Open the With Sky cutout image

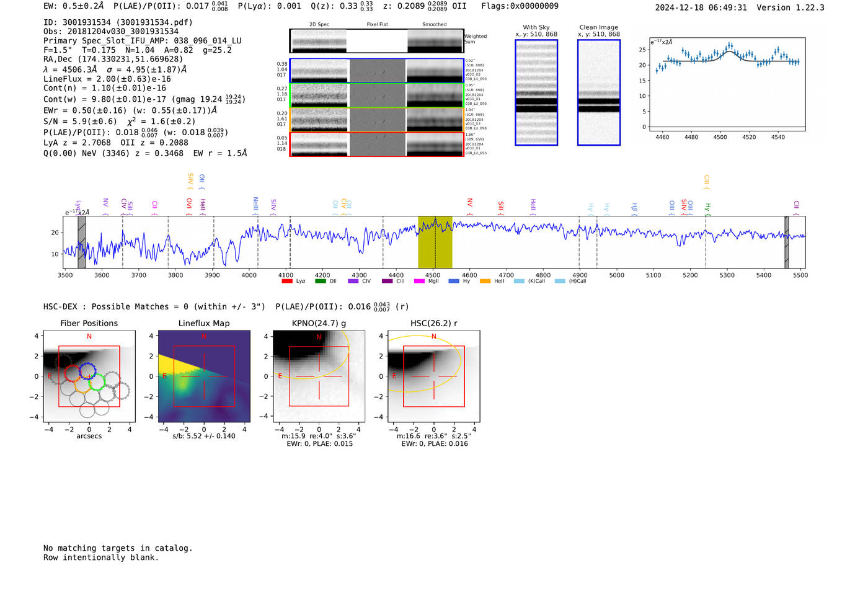click(536, 92)
